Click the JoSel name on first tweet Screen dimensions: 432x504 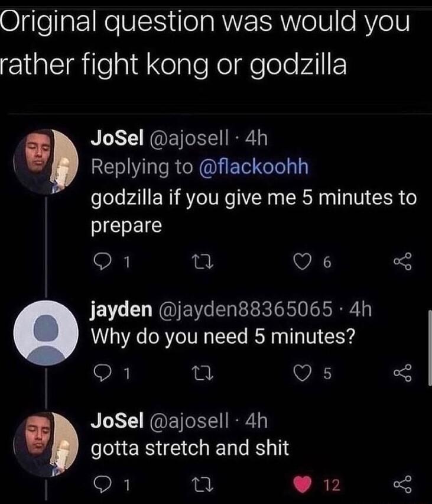click(117, 138)
